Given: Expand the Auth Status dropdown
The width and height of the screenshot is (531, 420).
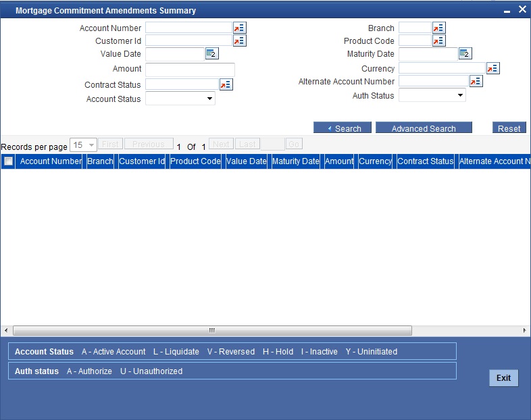Looking at the screenshot, I should point(432,95).
